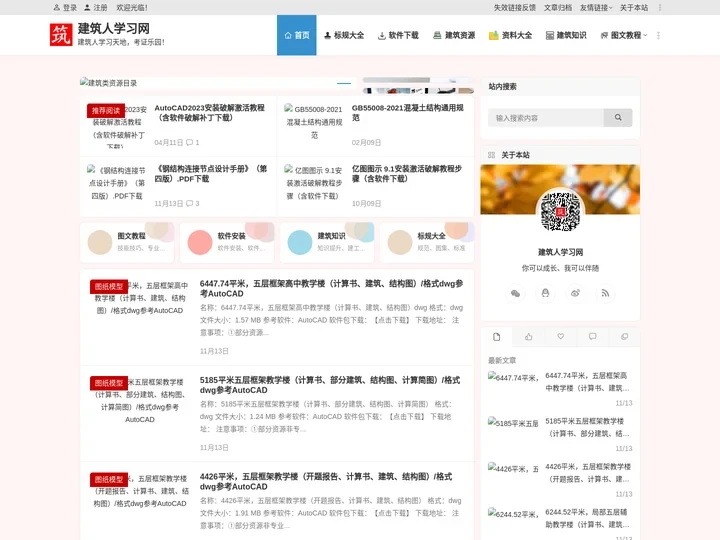This screenshot has height=540, width=720.
Task: Select the last sidebar tab icon
Action: (x=624, y=337)
